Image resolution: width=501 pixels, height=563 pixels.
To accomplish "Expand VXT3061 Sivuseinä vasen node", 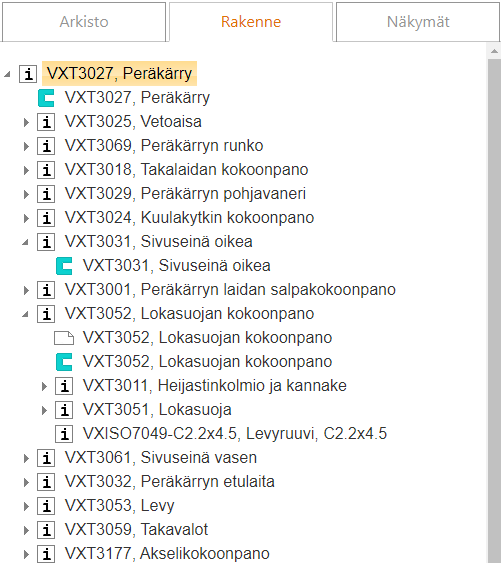I will (26, 459).
